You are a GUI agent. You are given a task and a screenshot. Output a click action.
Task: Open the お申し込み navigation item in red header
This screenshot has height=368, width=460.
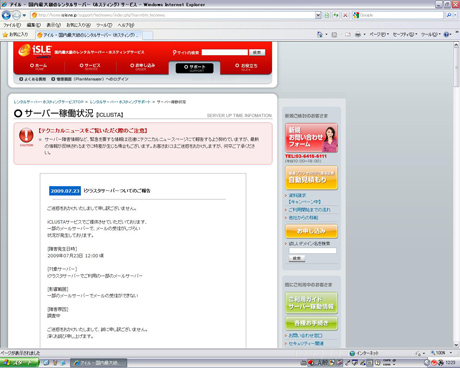click(x=143, y=66)
